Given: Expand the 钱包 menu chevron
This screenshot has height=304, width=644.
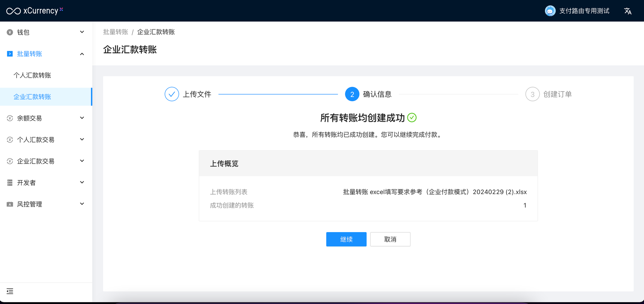Looking at the screenshot, I should [82, 32].
